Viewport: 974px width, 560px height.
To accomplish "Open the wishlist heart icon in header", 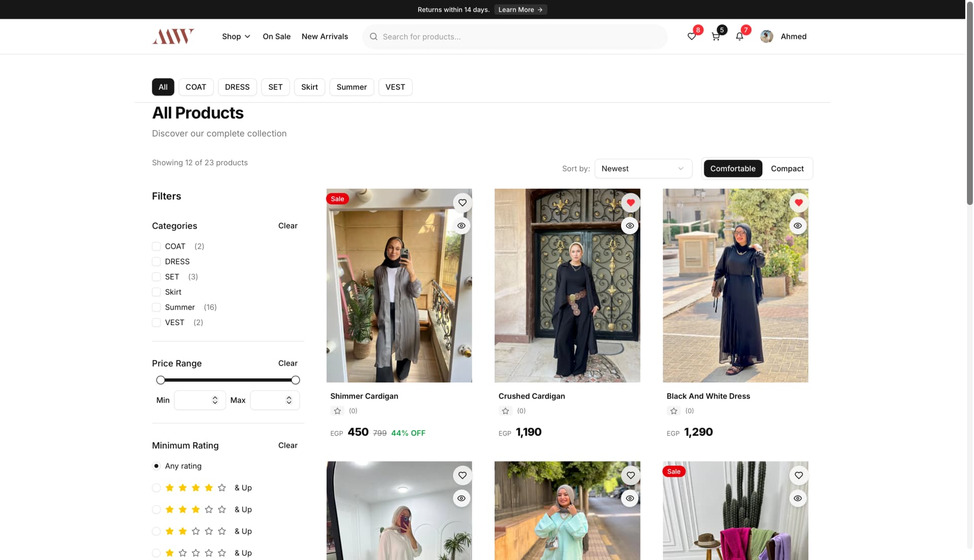I will pyautogui.click(x=691, y=37).
